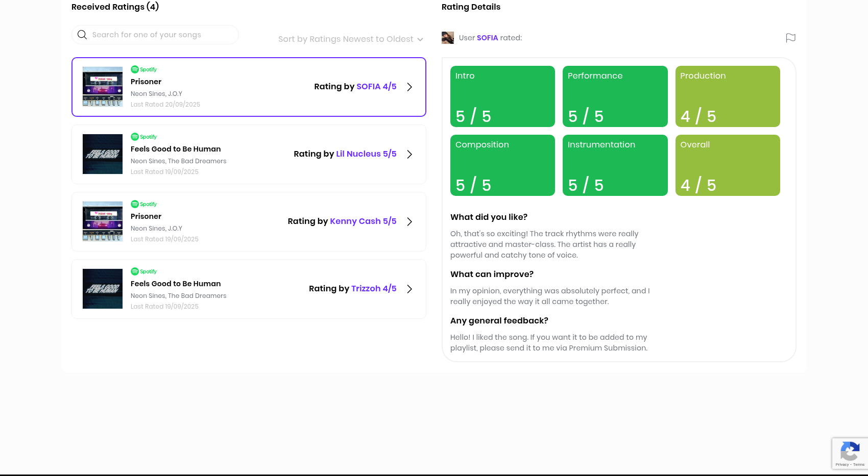The image size is (868, 476).
Task: Expand Lil Nucleus rating chevron arrow
Action: click(x=409, y=154)
